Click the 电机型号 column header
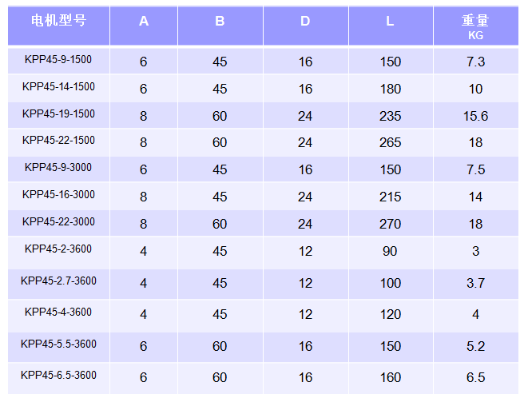The image size is (532, 402). [x=58, y=25]
